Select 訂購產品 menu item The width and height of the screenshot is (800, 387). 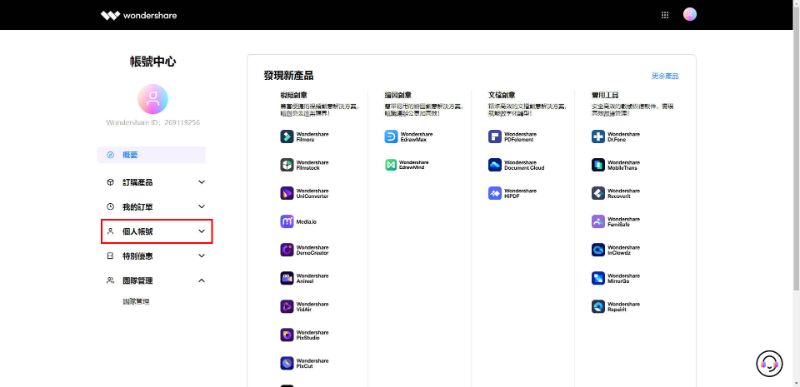pos(138,183)
